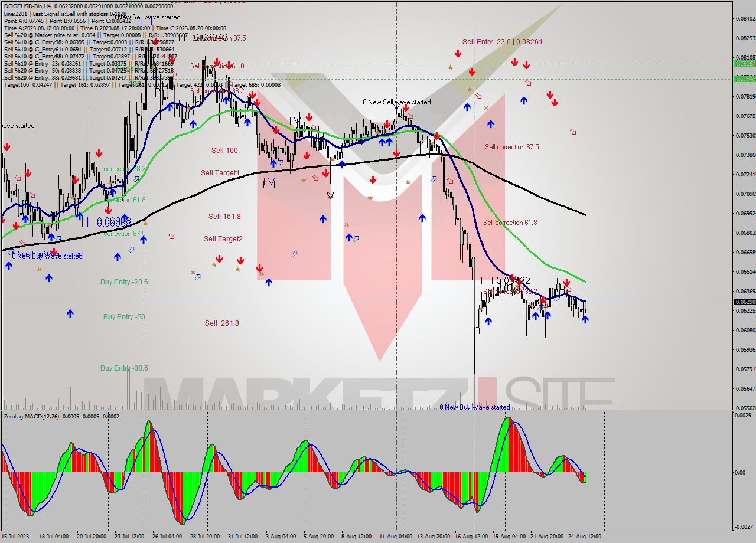Click the 0.07675 price axis label

(745, 116)
